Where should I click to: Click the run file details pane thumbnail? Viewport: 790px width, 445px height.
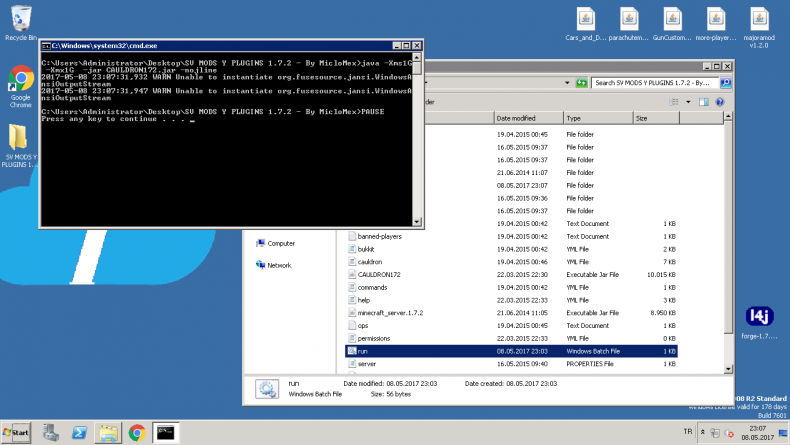[x=267, y=389]
